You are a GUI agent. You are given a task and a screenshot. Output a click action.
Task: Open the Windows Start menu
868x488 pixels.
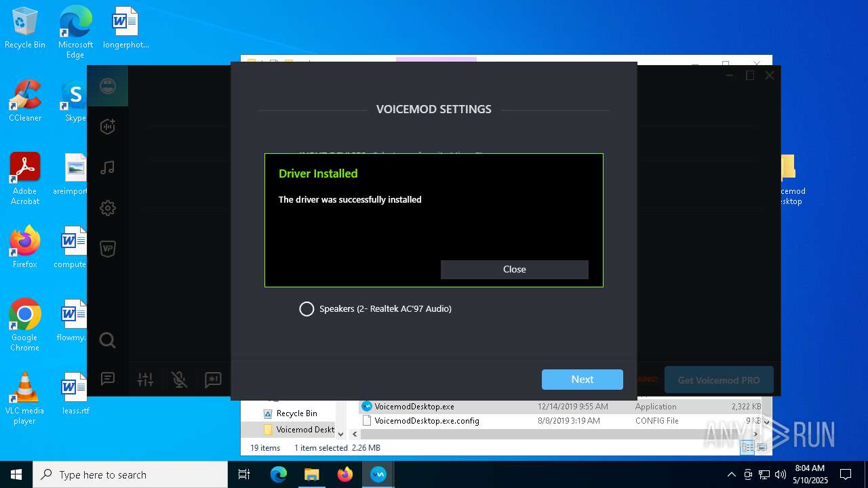(x=16, y=474)
